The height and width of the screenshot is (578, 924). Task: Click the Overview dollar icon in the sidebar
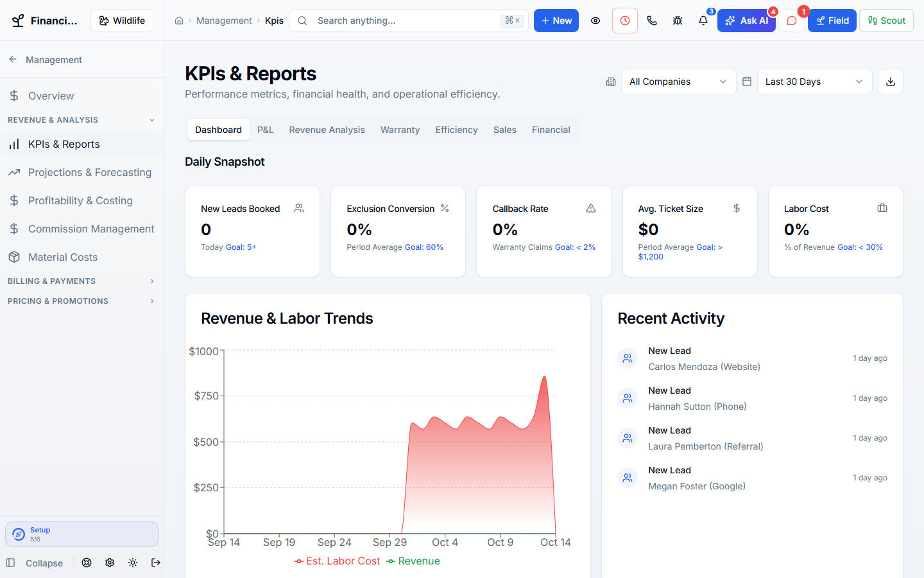tap(14, 96)
